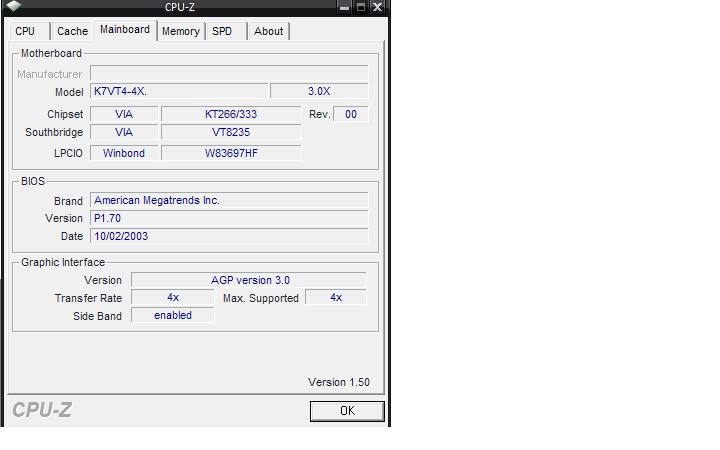Switch to the SPD tab
This screenshot has height=450, width=720.
225,31
